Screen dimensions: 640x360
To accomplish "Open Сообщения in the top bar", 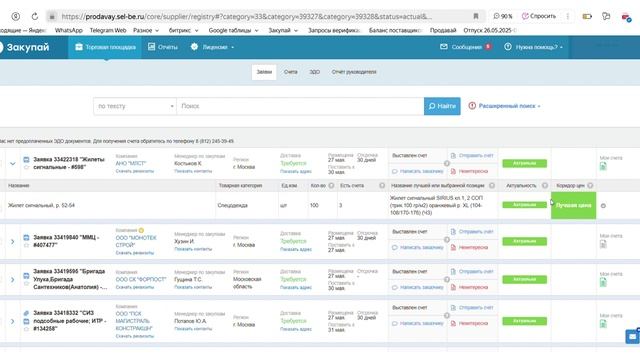I will click(x=465, y=47).
